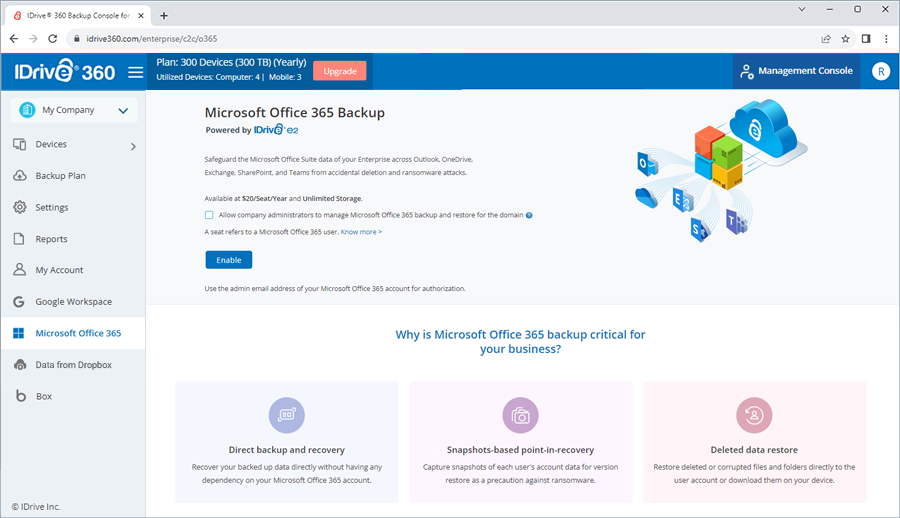
Task: Open Chrome's three-dot menu
Action: tap(886, 38)
